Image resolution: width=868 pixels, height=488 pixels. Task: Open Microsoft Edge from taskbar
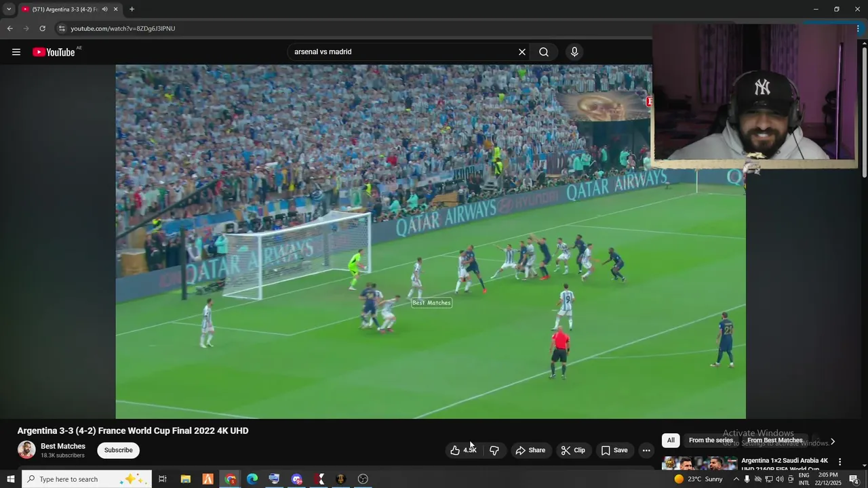252,479
